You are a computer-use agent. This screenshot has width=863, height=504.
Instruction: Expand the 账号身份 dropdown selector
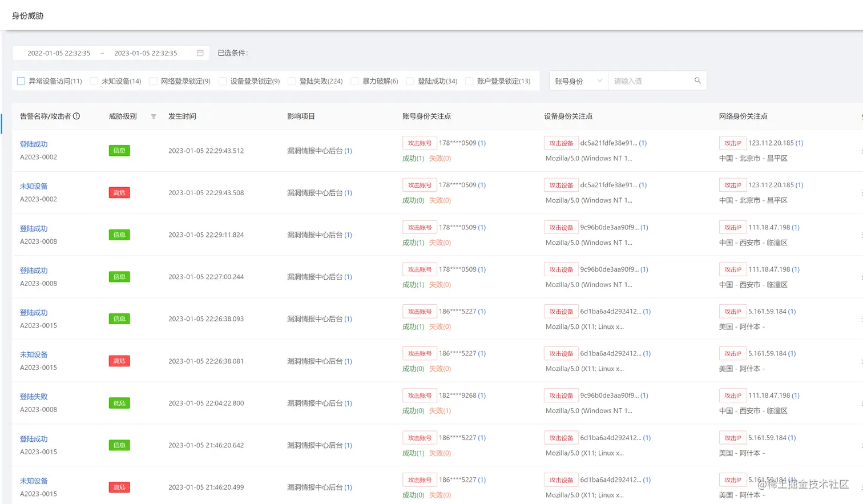[579, 81]
